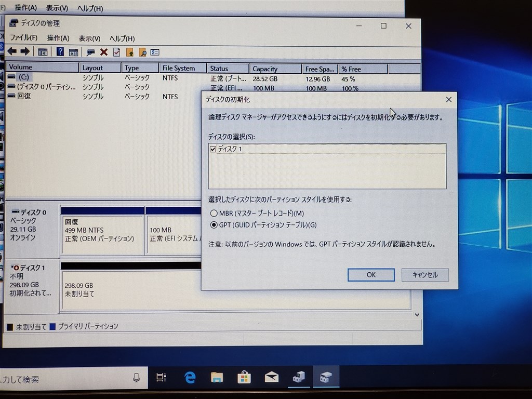Click the microphone icon in the search box
532x399 pixels.
(137, 378)
